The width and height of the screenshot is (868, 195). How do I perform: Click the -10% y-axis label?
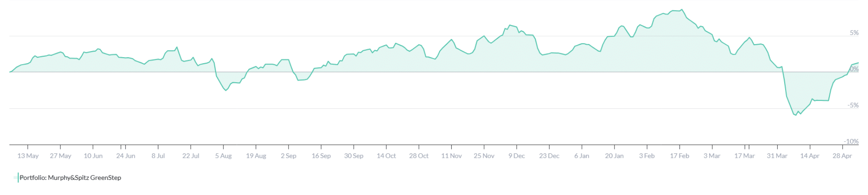(851, 142)
